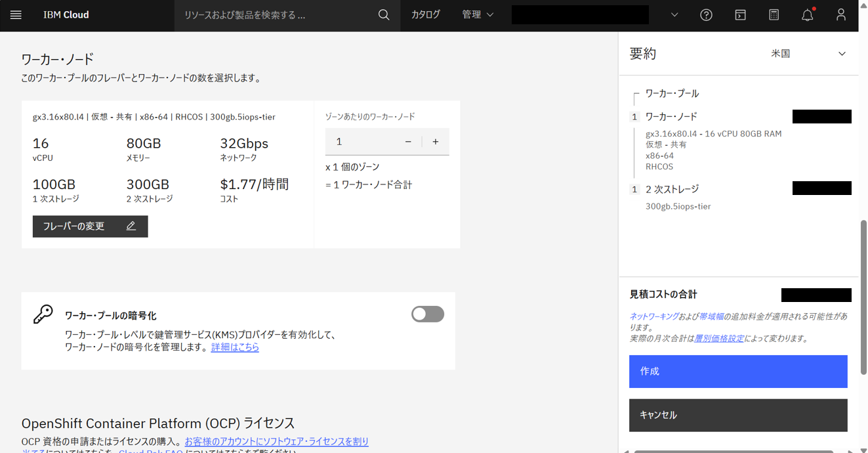Open the カタログ menu item

click(426, 14)
